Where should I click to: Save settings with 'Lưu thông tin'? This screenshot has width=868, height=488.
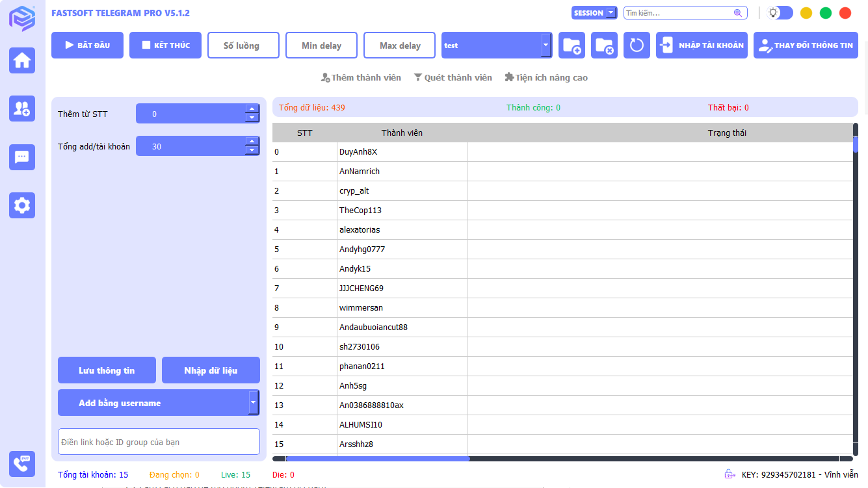pyautogui.click(x=107, y=370)
